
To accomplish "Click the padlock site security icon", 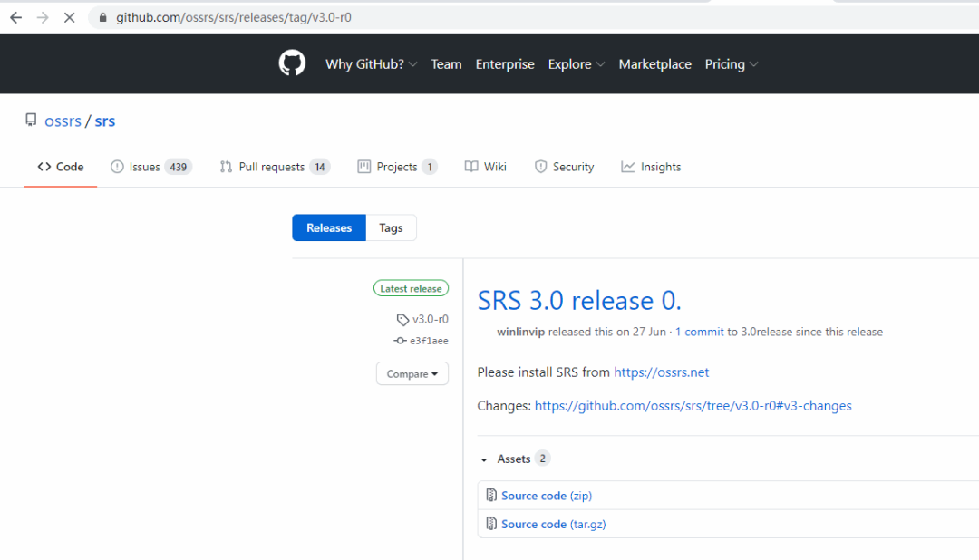I will point(103,17).
